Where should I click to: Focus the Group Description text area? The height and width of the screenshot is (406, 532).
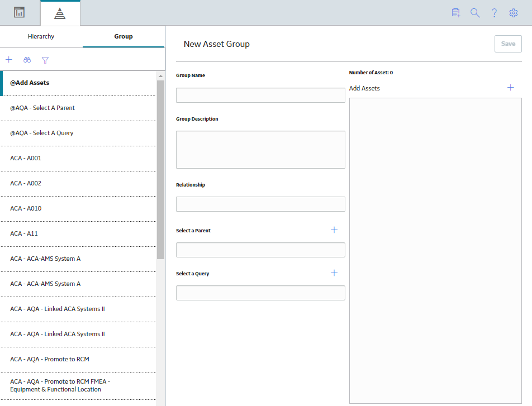pos(260,150)
